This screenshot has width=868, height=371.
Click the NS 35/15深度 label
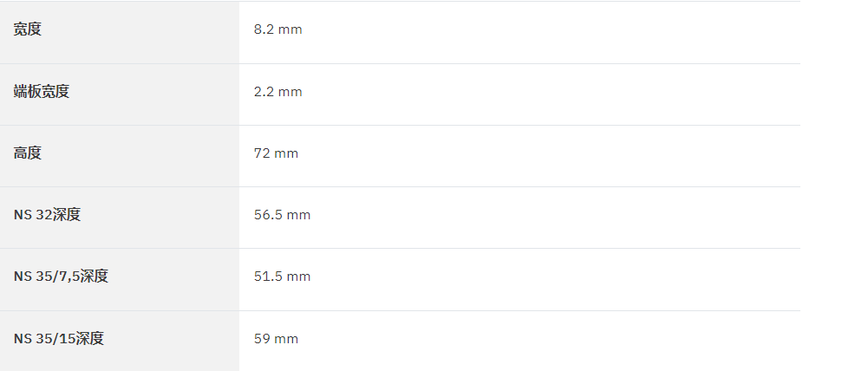[59, 338]
